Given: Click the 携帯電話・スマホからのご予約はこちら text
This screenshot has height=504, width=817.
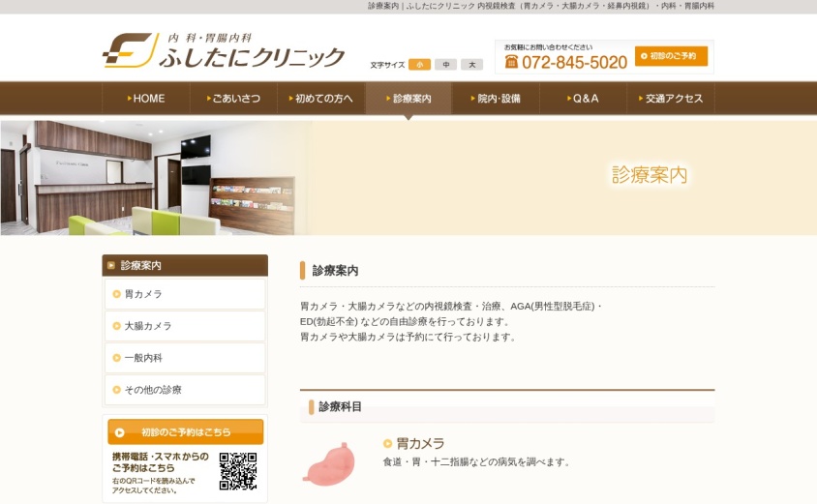Looking at the screenshot, I should click(x=161, y=462).
